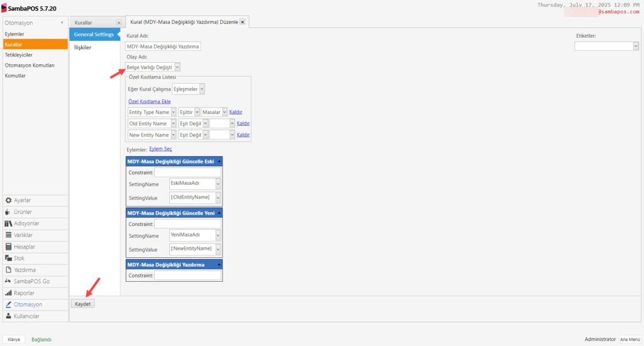Select the General Settings tab
This screenshot has height=346, width=644.
tap(94, 35)
